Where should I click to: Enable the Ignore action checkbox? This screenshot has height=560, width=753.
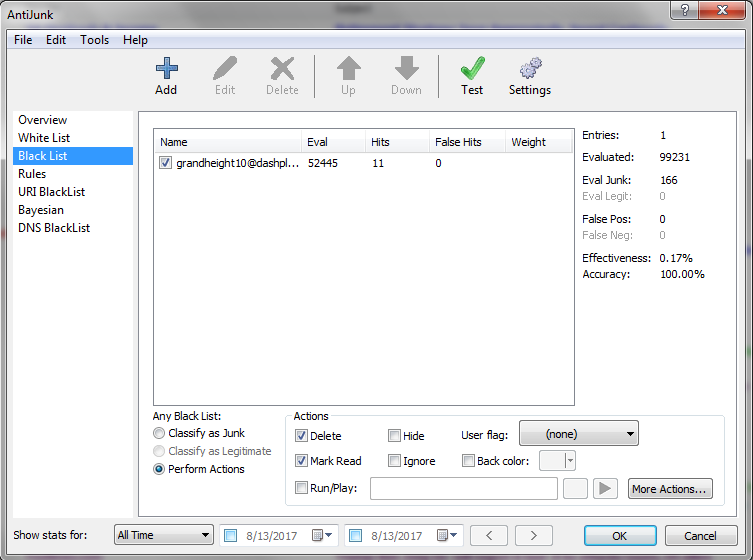click(394, 461)
